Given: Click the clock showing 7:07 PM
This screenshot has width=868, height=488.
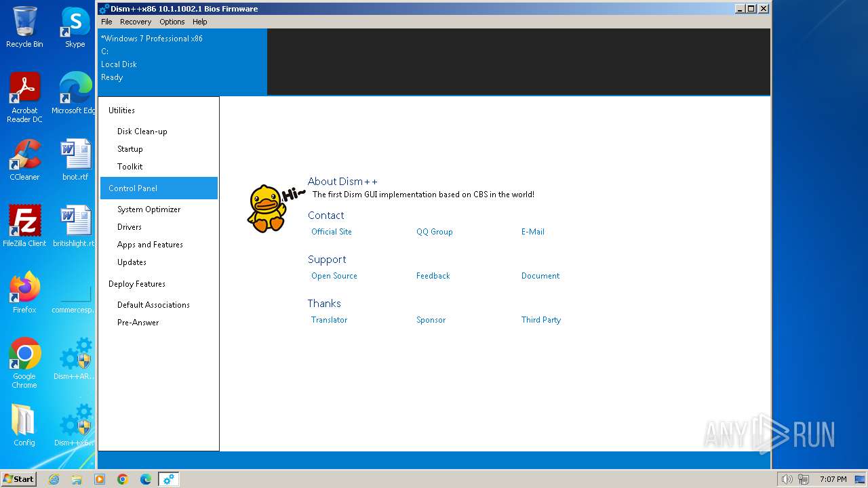Looking at the screenshot, I should point(833,479).
